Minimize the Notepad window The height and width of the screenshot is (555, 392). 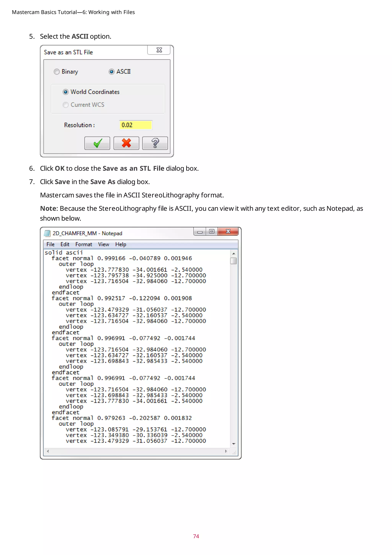[x=200, y=232]
